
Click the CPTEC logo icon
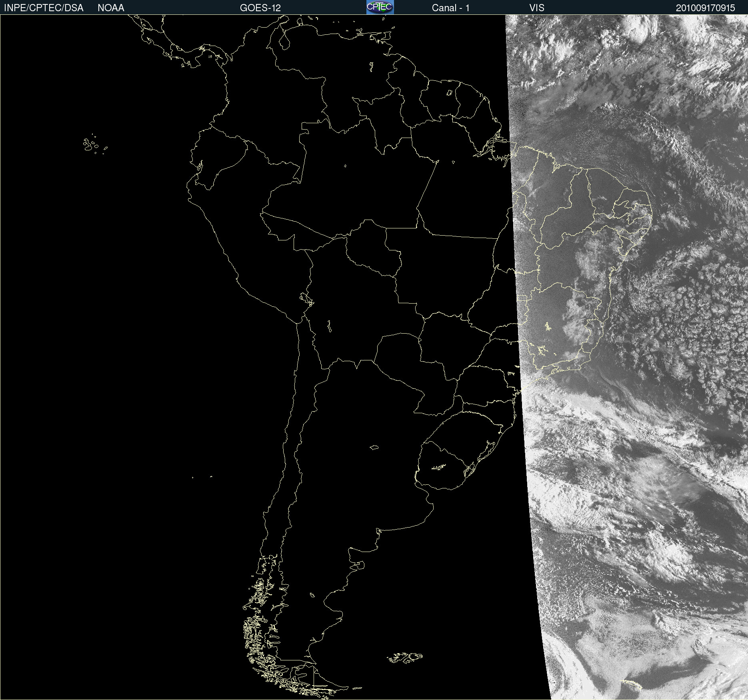click(380, 7)
